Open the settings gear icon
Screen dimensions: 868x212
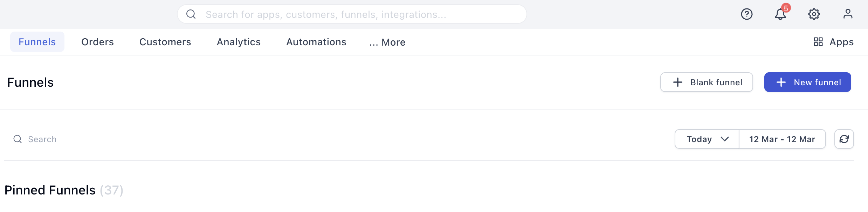pyautogui.click(x=814, y=14)
